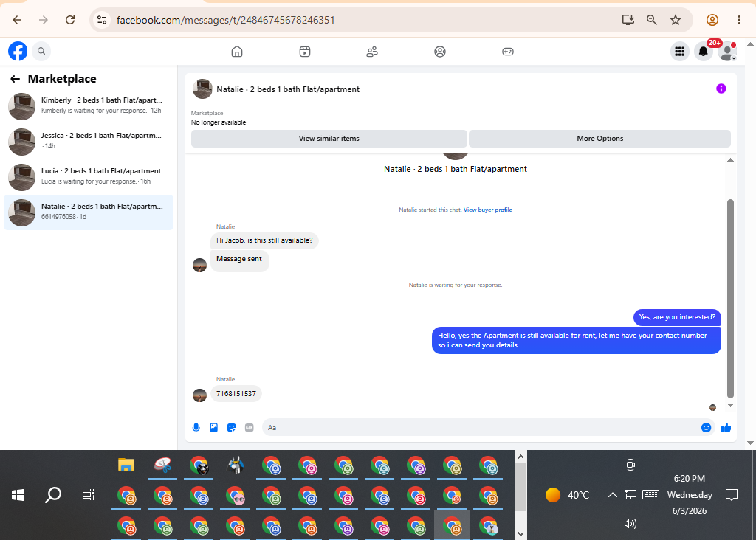Open Facebook search magnifier
This screenshot has height=540, width=756.
(x=41, y=51)
